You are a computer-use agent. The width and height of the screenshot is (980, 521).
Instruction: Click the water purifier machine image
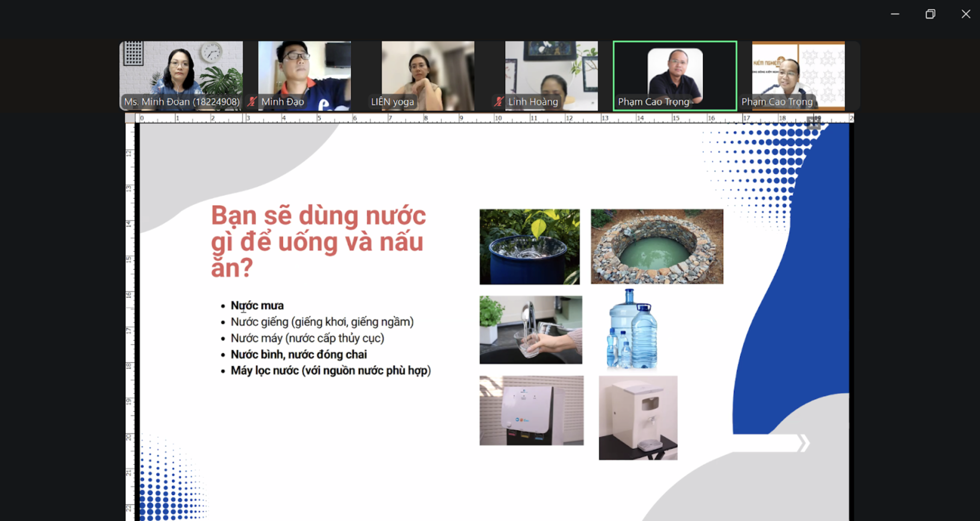tap(531, 412)
